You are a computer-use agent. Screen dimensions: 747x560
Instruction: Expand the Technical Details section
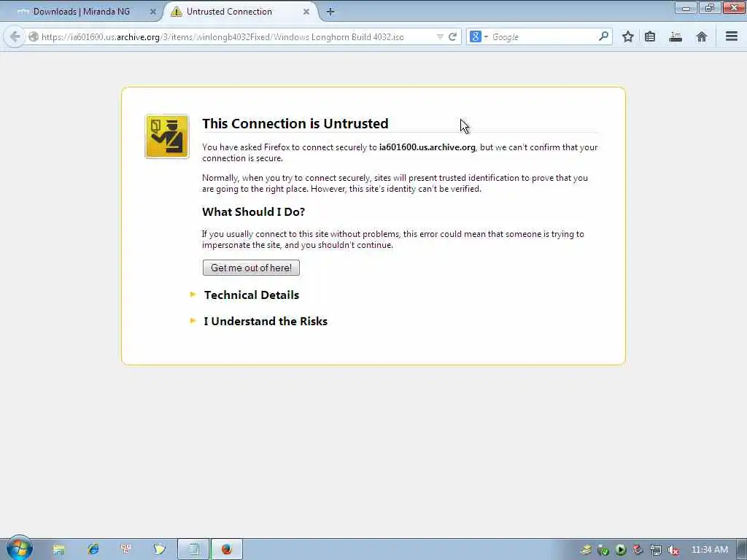coord(251,295)
